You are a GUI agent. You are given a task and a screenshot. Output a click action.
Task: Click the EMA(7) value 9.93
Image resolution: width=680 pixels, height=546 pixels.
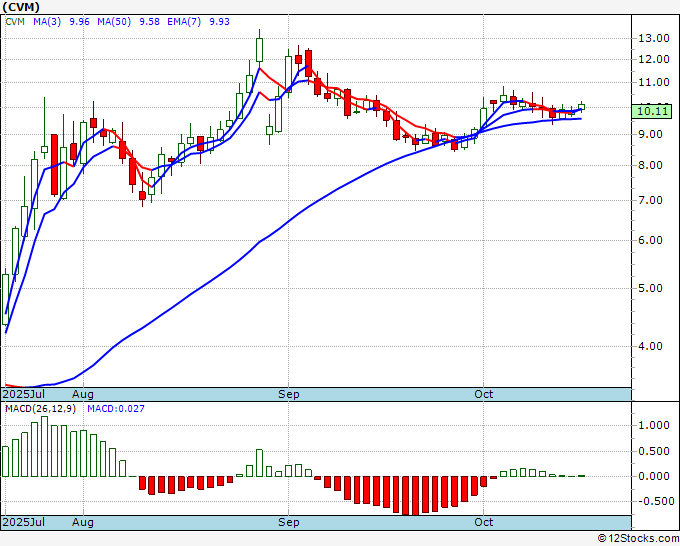(x=219, y=22)
